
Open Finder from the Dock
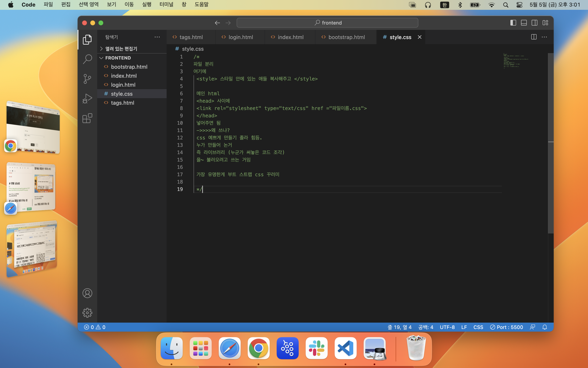(171, 348)
